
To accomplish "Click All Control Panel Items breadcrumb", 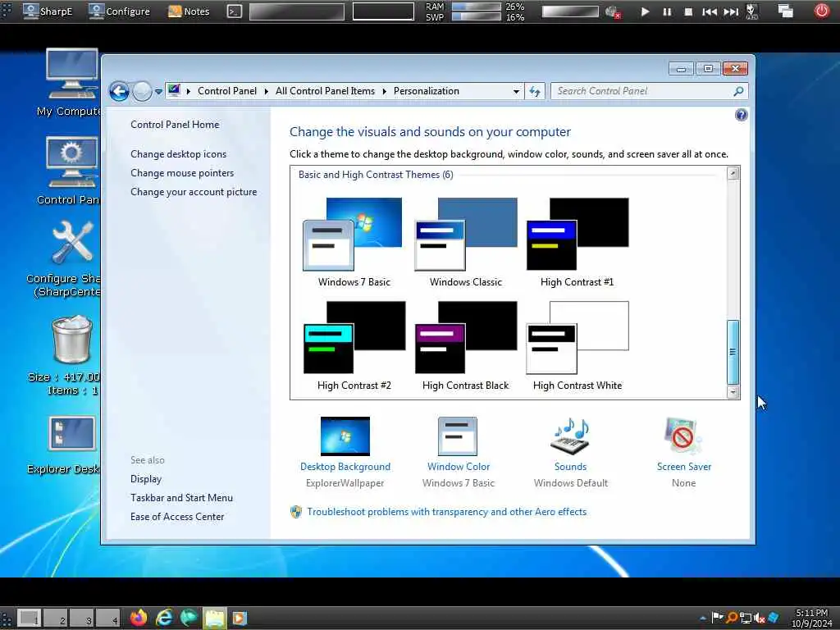I will click(325, 91).
